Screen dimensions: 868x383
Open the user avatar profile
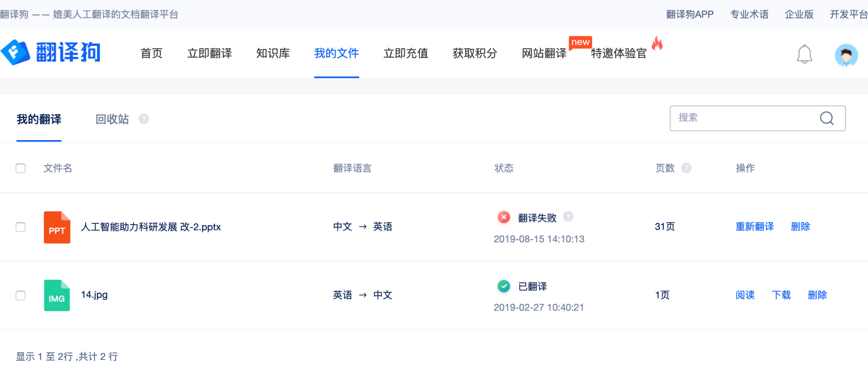click(846, 55)
